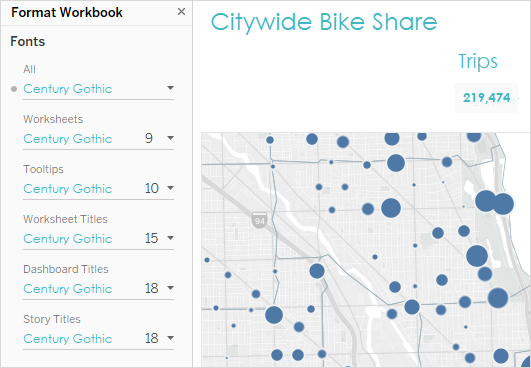Image resolution: width=531 pixels, height=368 pixels.
Task: Click the Interstate 94 shield on map
Action: click(259, 220)
